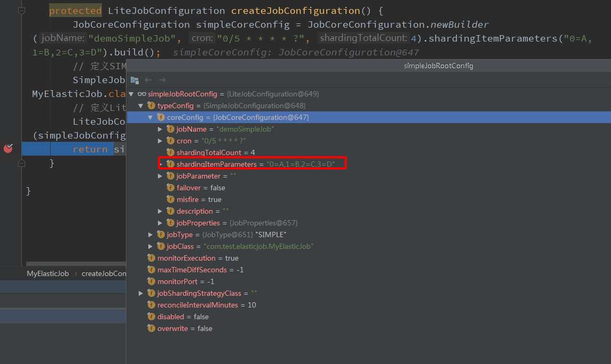
Task: Click the inline hint simpleCoreConfig: JobCoreConfiguration@647
Action: click(296, 52)
